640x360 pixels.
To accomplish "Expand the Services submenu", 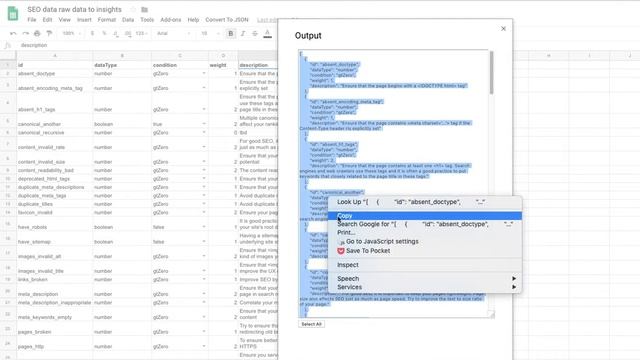I will coord(425,287).
